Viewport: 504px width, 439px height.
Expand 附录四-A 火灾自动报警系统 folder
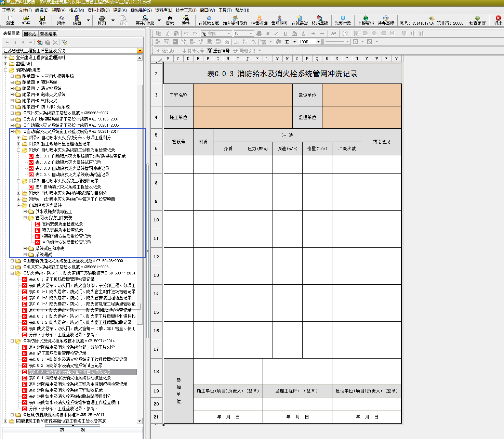pos(12,76)
